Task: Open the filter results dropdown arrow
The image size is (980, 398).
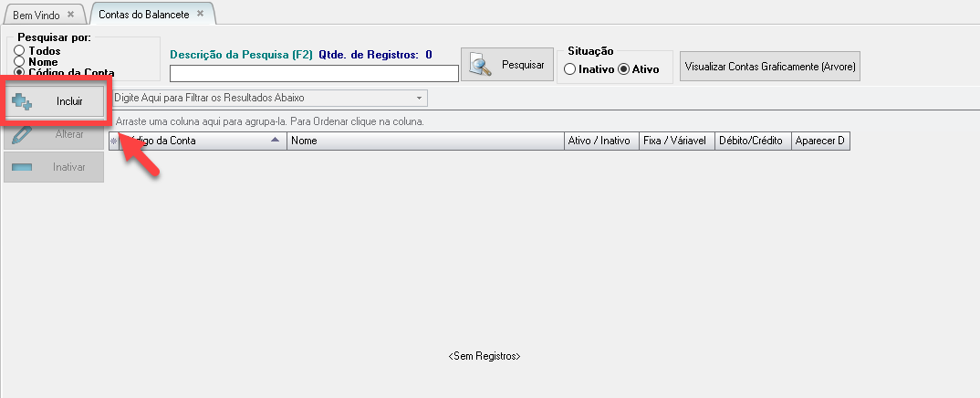Action: tap(419, 98)
